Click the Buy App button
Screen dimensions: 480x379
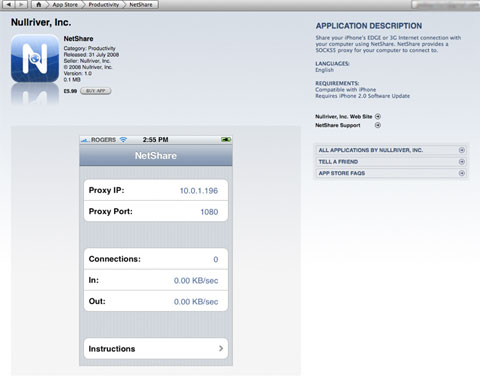[96, 91]
